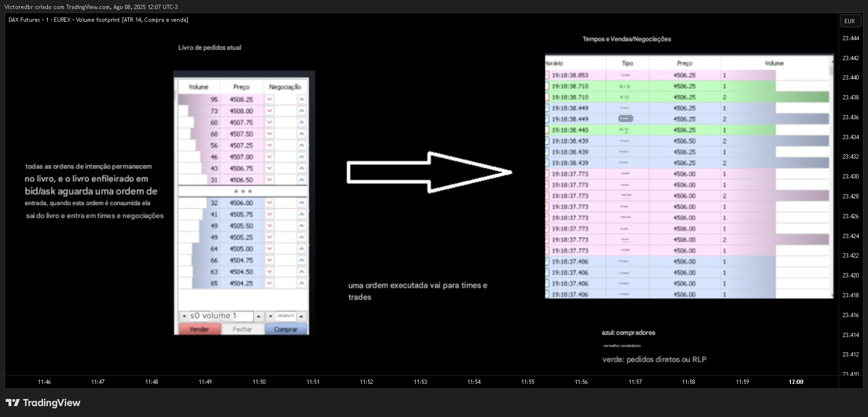Click down arrow beside the quantidade field
Screen dimensions: 868x417
tap(271, 316)
